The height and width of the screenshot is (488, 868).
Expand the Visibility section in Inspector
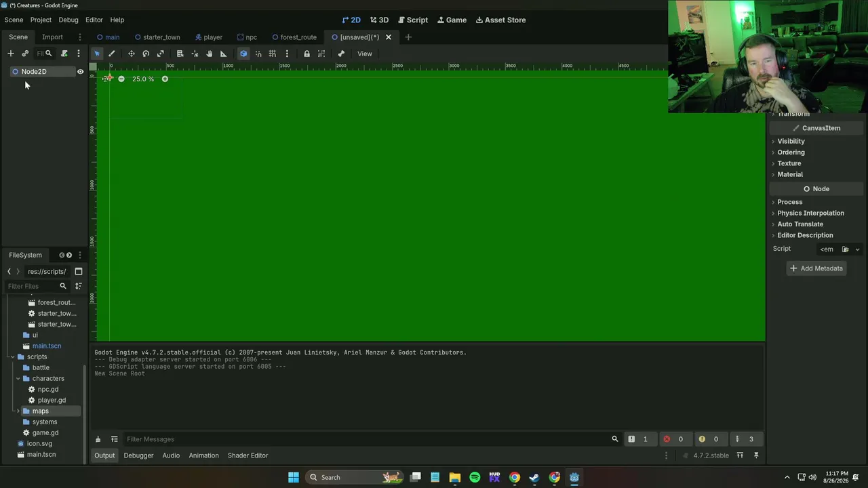point(791,141)
